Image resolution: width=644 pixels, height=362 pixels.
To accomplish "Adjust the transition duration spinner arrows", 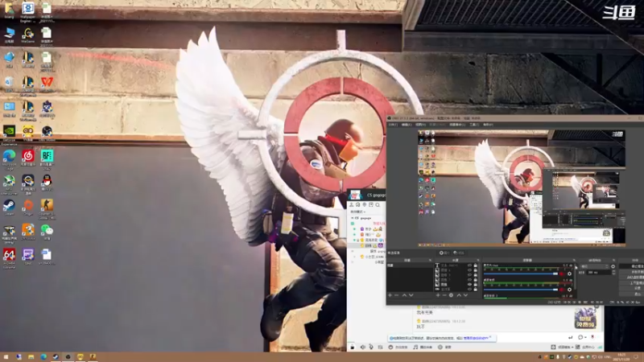I will [613, 272].
